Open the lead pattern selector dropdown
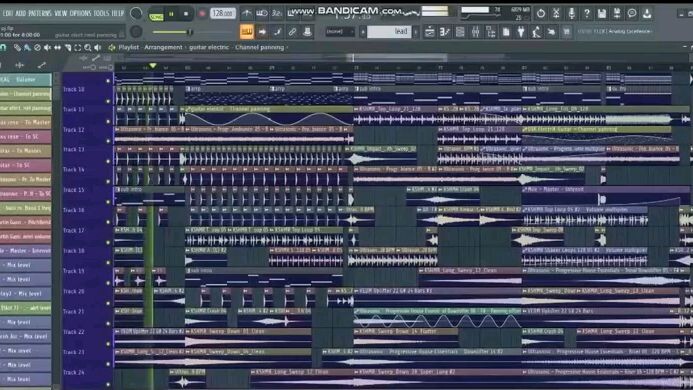This screenshot has height=390, width=693. [389, 31]
